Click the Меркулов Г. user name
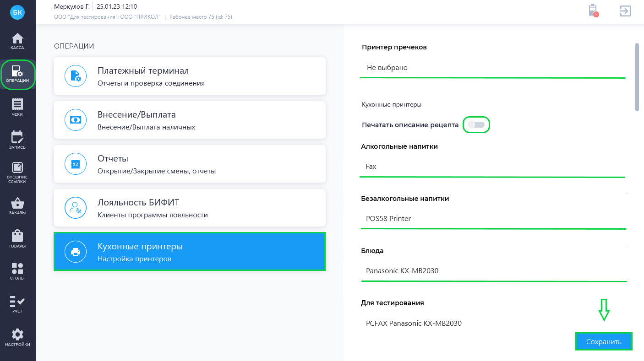 (x=72, y=6)
